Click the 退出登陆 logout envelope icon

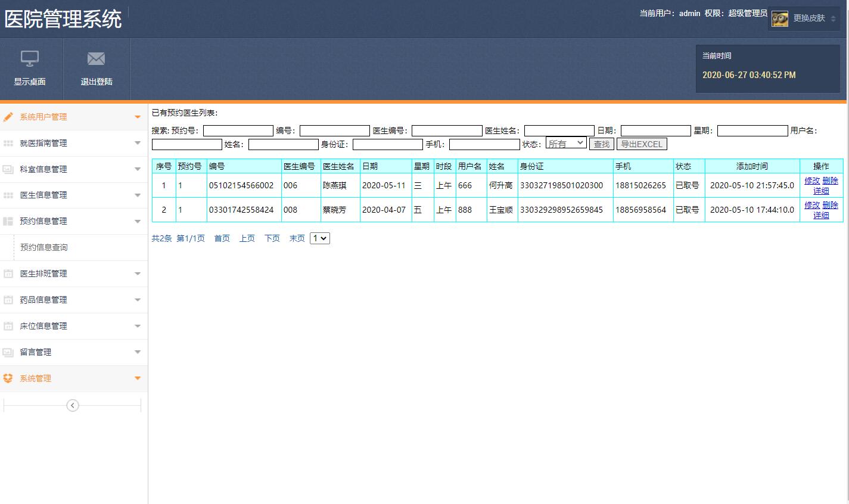click(x=96, y=58)
